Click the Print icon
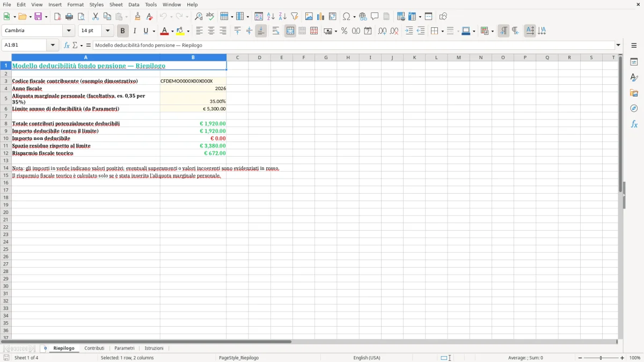Screen dimensions: 644x362 tap(69, 17)
